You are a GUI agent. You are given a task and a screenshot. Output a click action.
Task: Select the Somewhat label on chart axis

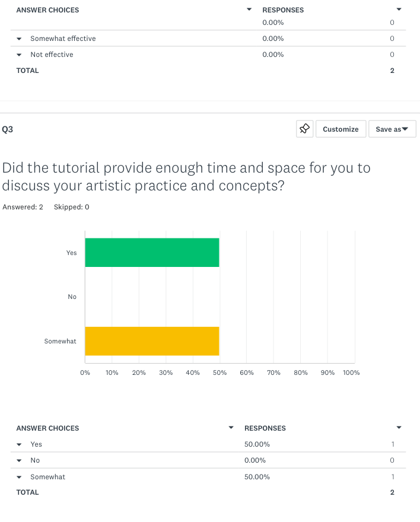[x=60, y=341]
